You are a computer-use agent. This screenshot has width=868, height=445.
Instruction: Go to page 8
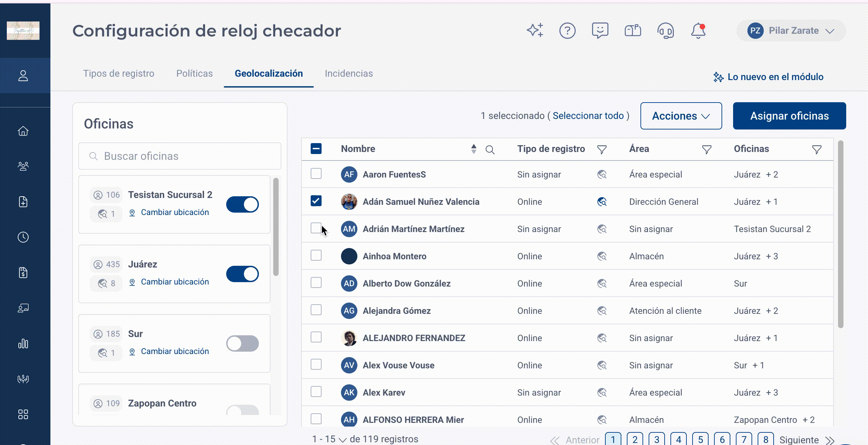pyautogui.click(x=766, y=439)
